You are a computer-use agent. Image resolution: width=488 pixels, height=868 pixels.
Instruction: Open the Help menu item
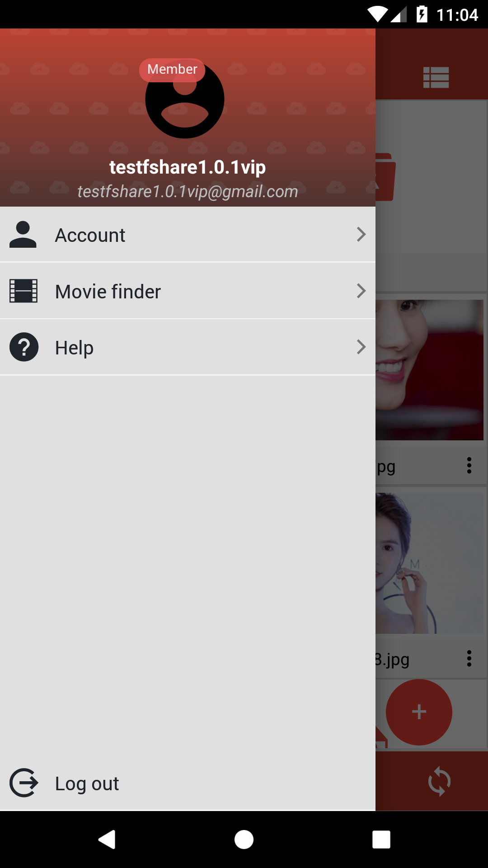pyautogui.click(x=188, y=347)
